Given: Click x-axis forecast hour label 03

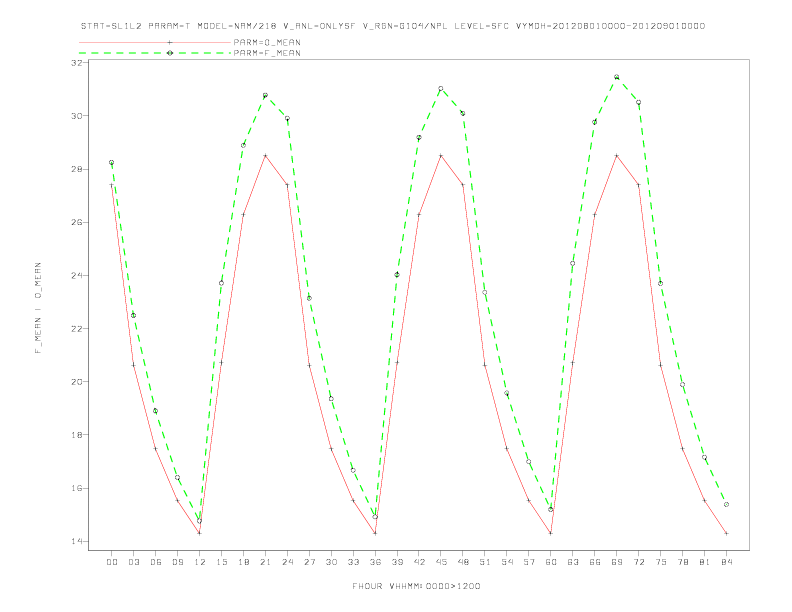Looking at the screenshot, I should (x=133, y=562).
